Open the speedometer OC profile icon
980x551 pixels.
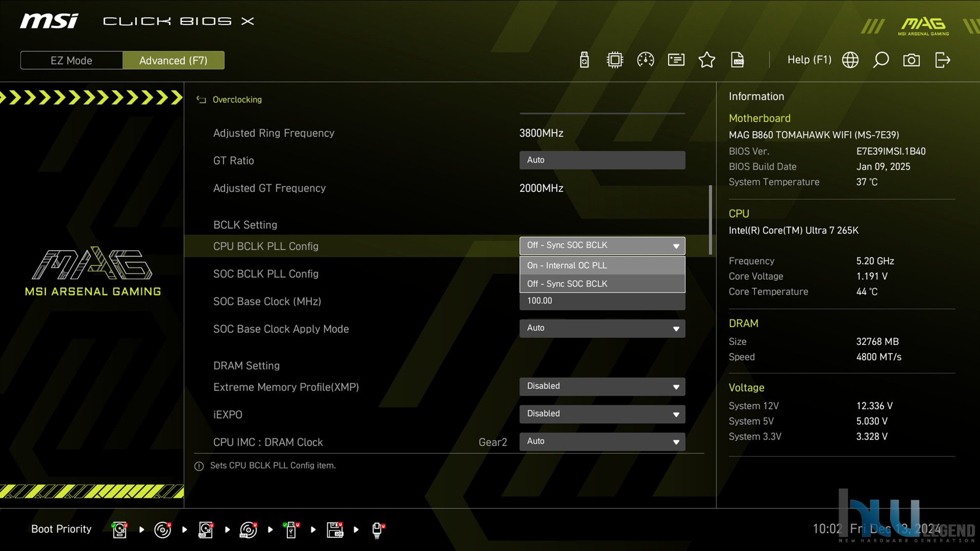click(x=645, y=60)
